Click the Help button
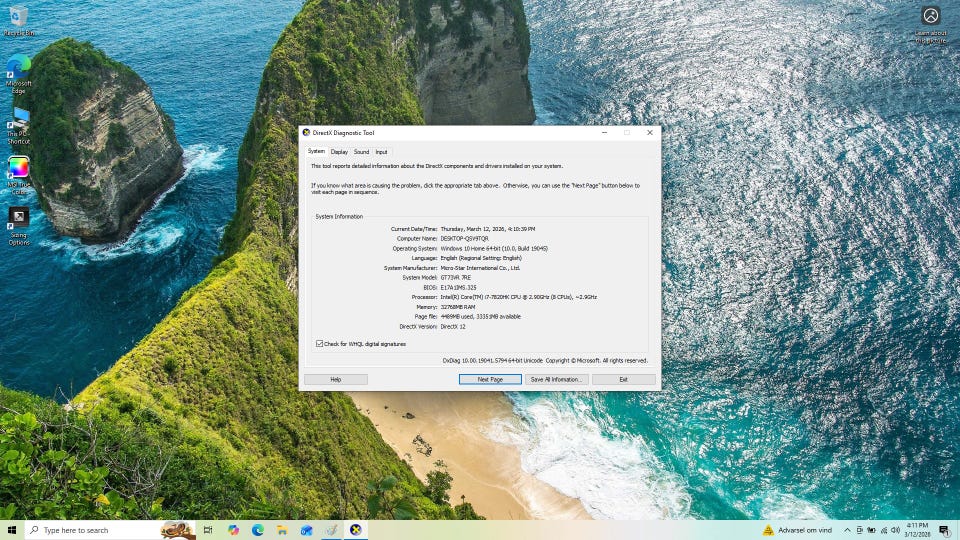Viewport: 960px width, 540px height. 336,380
